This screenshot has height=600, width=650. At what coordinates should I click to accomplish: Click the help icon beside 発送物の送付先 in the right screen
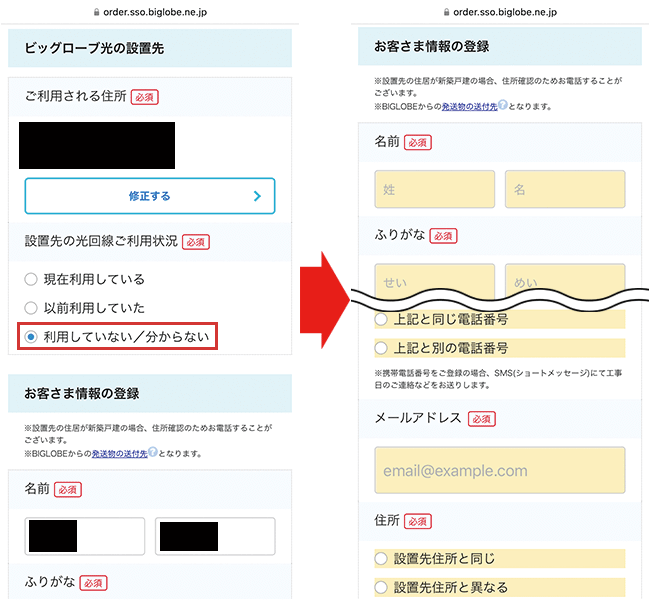coord(502,105)
